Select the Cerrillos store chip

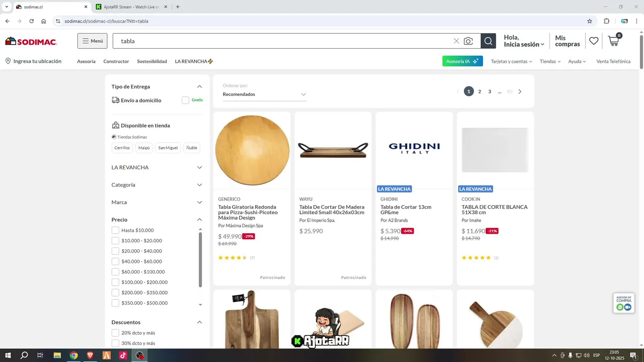tap(122, 148)
